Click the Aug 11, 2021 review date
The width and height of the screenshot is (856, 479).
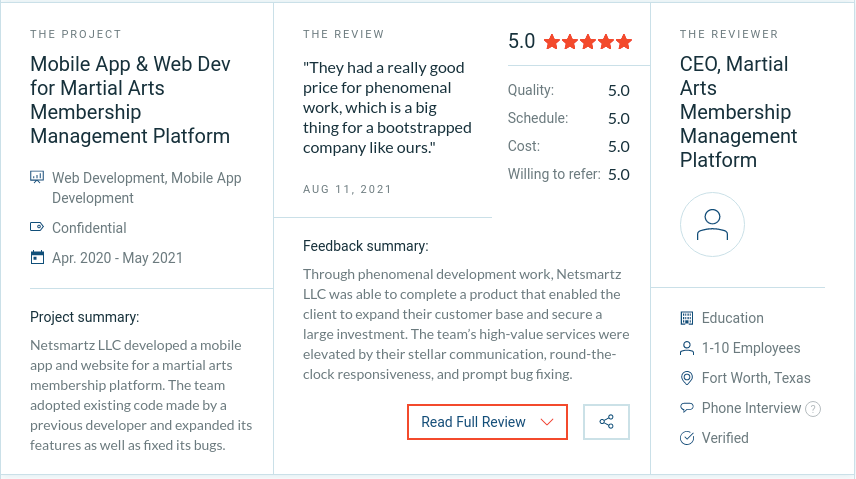(347, 189)
